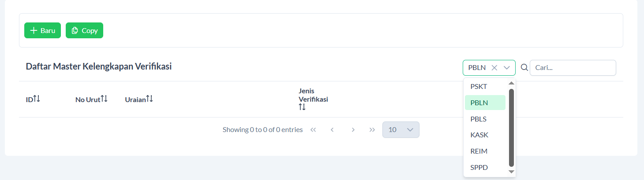644x180 pixels.
Task: Sort by ID column arrows
Action: 37,99
